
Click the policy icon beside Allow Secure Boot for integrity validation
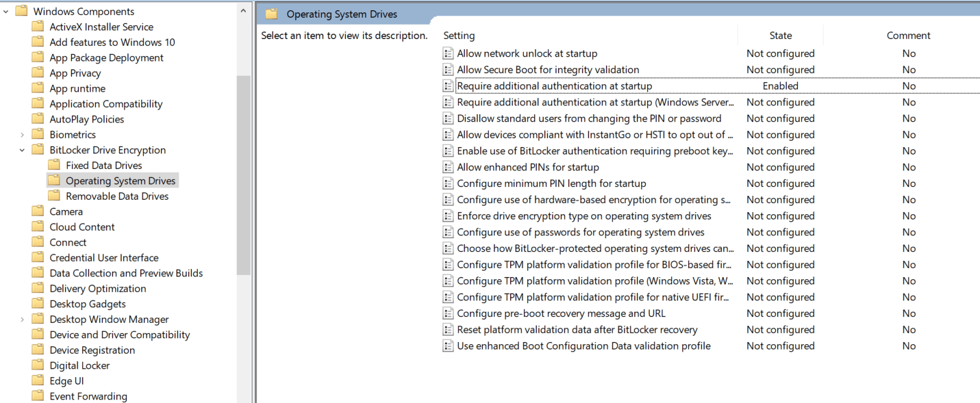(x=448, y=70)
